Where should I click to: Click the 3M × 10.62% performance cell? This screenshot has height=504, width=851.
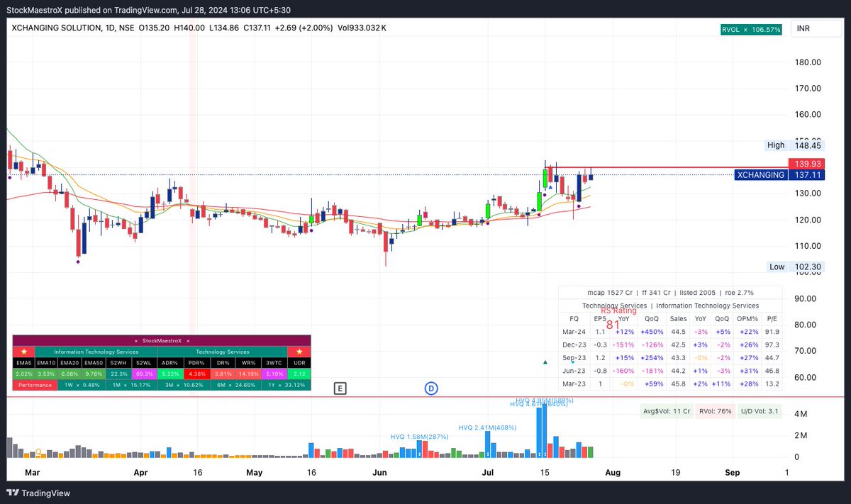click(184, 384)
